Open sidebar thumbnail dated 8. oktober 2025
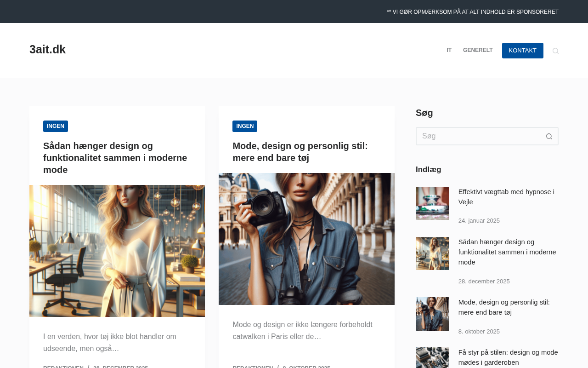 point(432,314)
